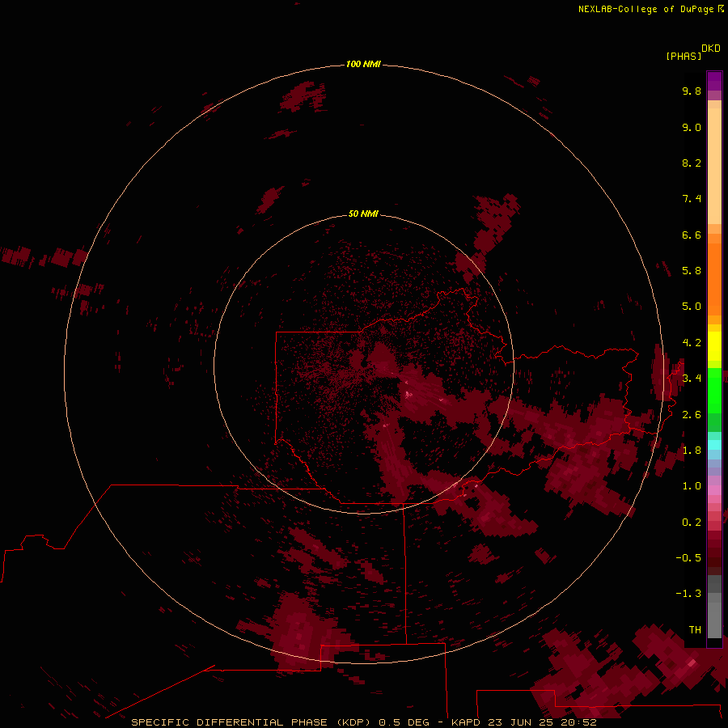
Task: Click the 5.8 legend value
Action: pos(692,271)
